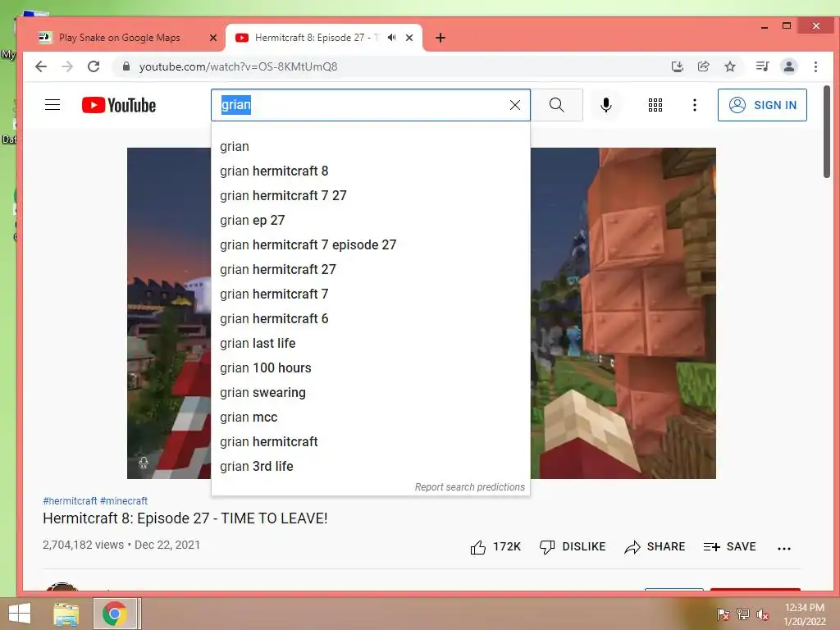This screenshot has width=840, height=630.
Task: Go back in browser history
Action: coord(41,66)
